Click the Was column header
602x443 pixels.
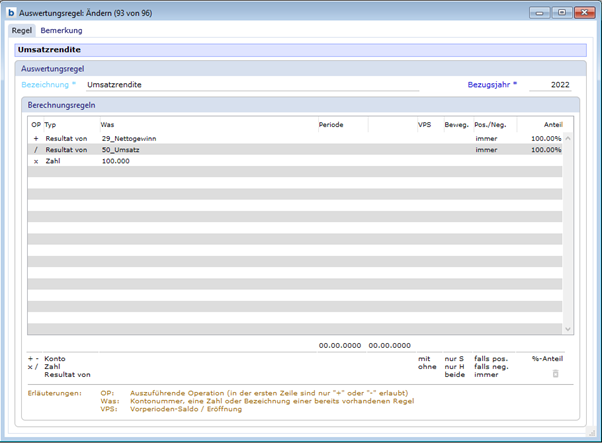click(x=107, y=124)
